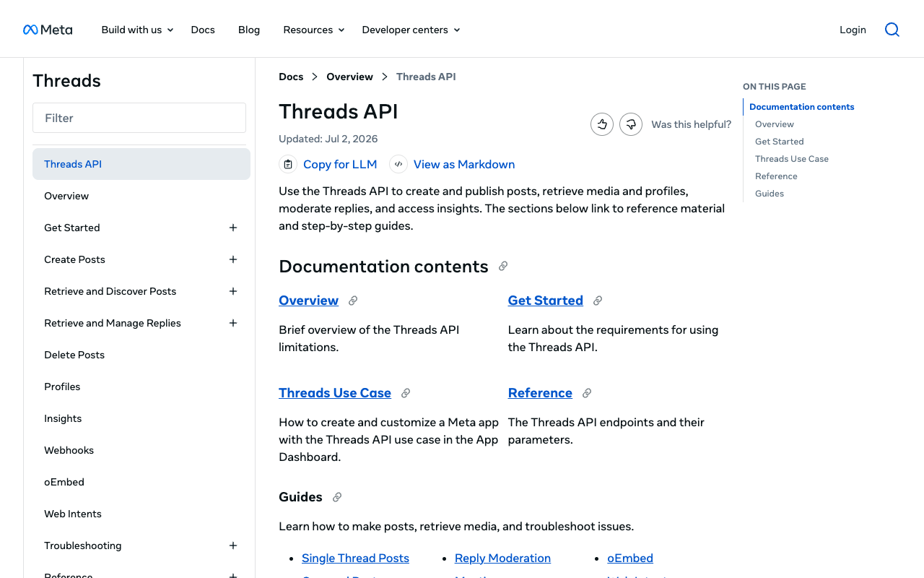This screenshot has width=924, height=578.
Task: Copy anchor link next to Get Started heading
Action: click(x=598, y=301)
